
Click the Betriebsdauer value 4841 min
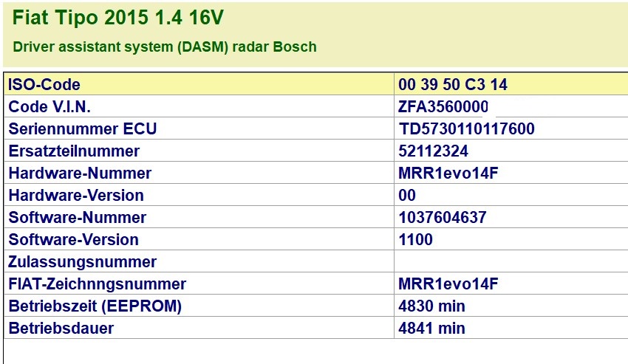[431, 328]
